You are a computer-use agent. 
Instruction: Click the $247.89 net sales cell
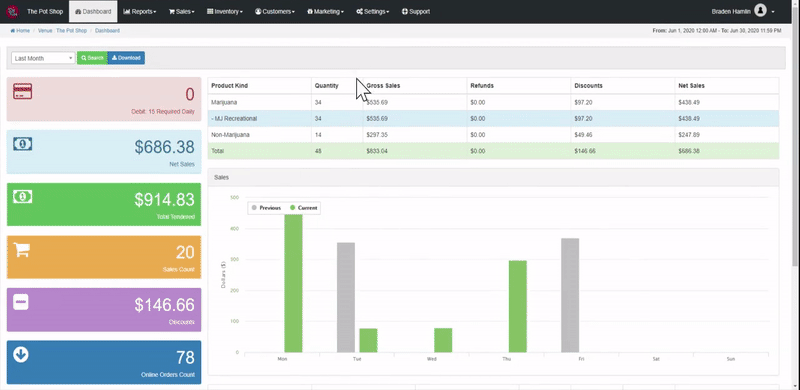[689, 135]
